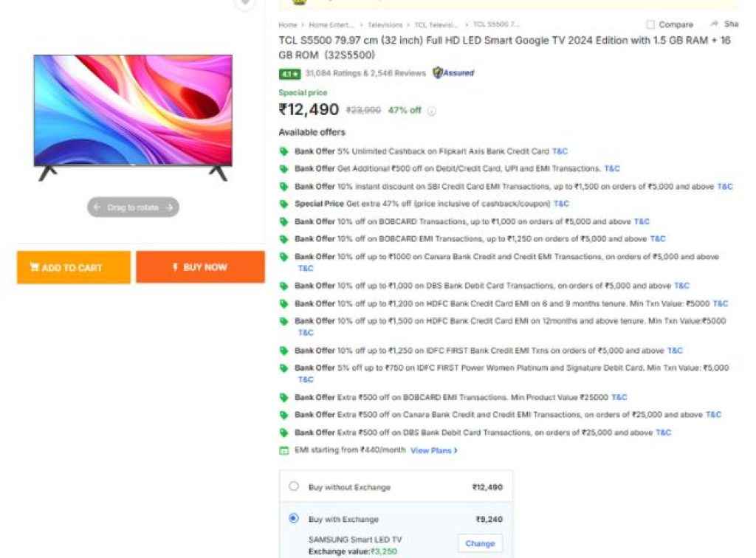The height and width of the screenshot is (558, 756).
Task: Go to Home breadcrumb link
Action: [x=287, y=25]
